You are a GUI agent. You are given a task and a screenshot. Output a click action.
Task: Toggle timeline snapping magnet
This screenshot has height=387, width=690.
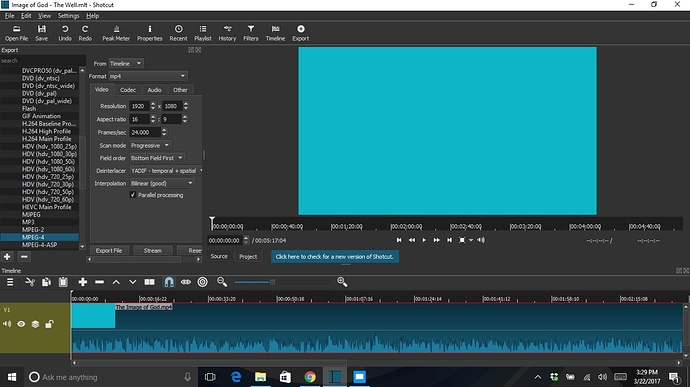pyautogui.click(x=169, y=282)
